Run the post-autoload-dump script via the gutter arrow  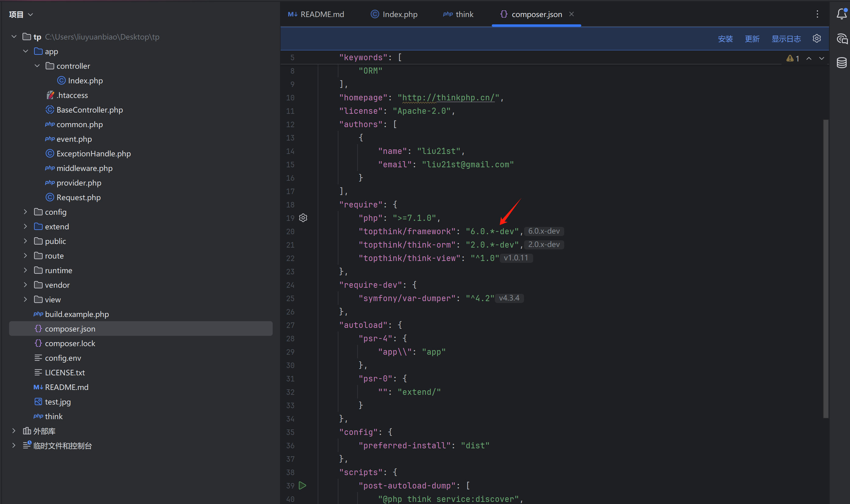(303, 486)
